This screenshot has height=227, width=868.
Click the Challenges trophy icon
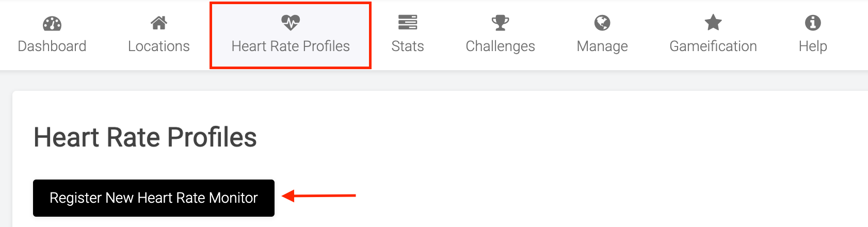(500, 23)
